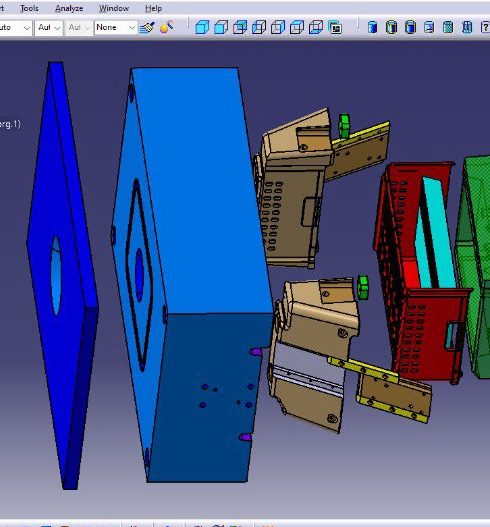Screen dimensions: 490x527
Task: Apply Shading with Edges and Hidden Edges
Action: [429, 27]
